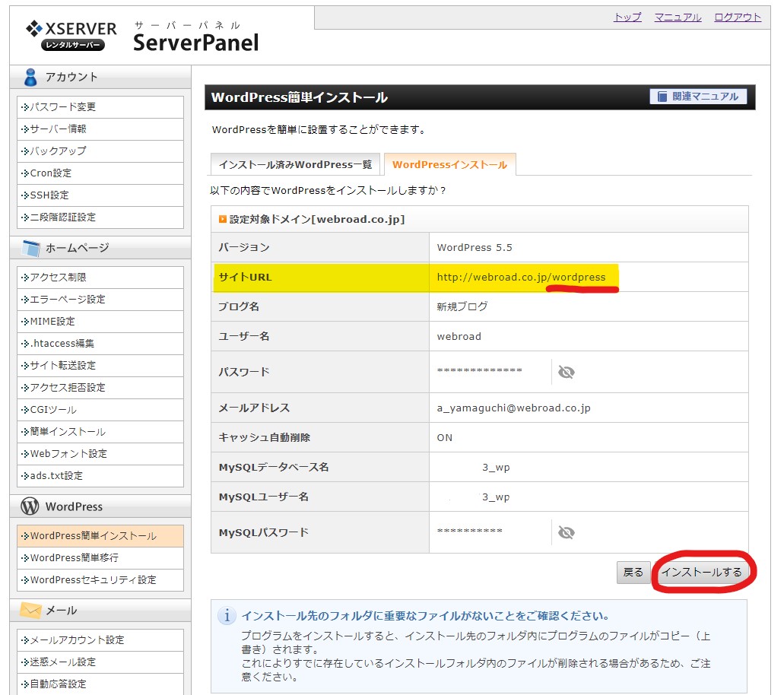Open Webフォント設定 in sidebar

tap(100, 453)
